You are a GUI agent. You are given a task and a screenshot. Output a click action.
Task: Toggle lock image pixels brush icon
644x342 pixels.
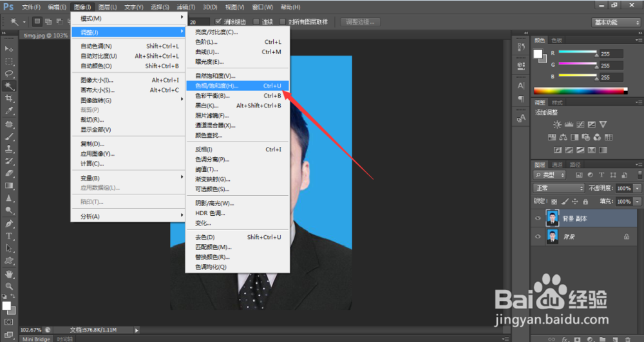[x=565, y=202]
